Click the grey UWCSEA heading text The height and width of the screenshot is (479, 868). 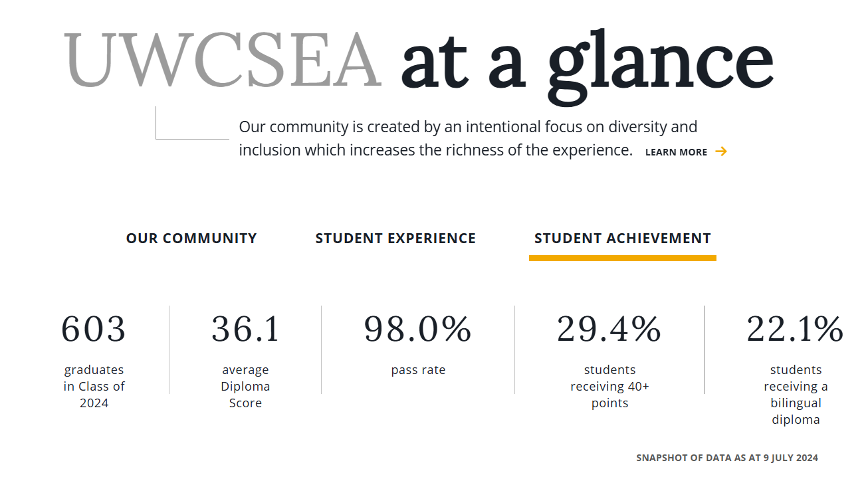pyautogui.click(x=223, y=60)
